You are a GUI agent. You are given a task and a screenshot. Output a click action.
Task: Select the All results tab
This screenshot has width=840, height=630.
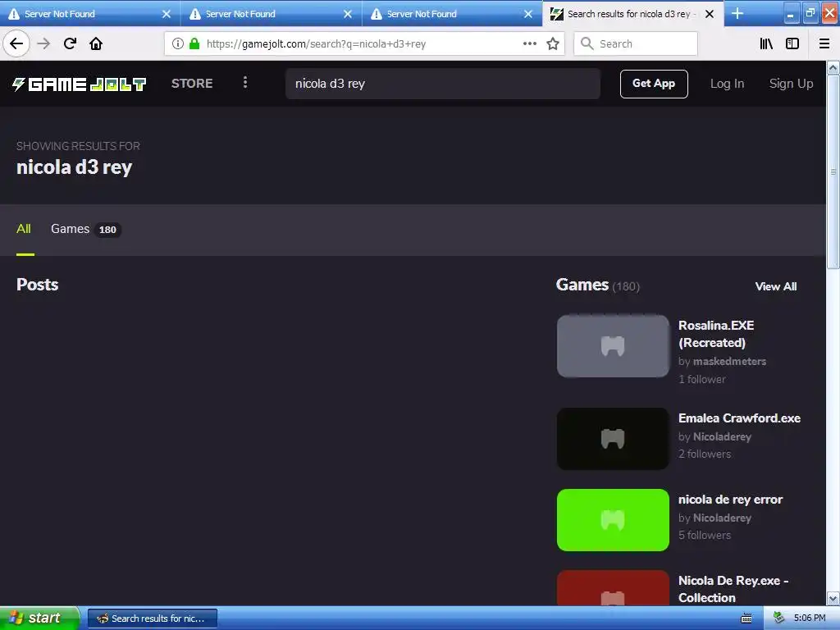coord(24,230)
